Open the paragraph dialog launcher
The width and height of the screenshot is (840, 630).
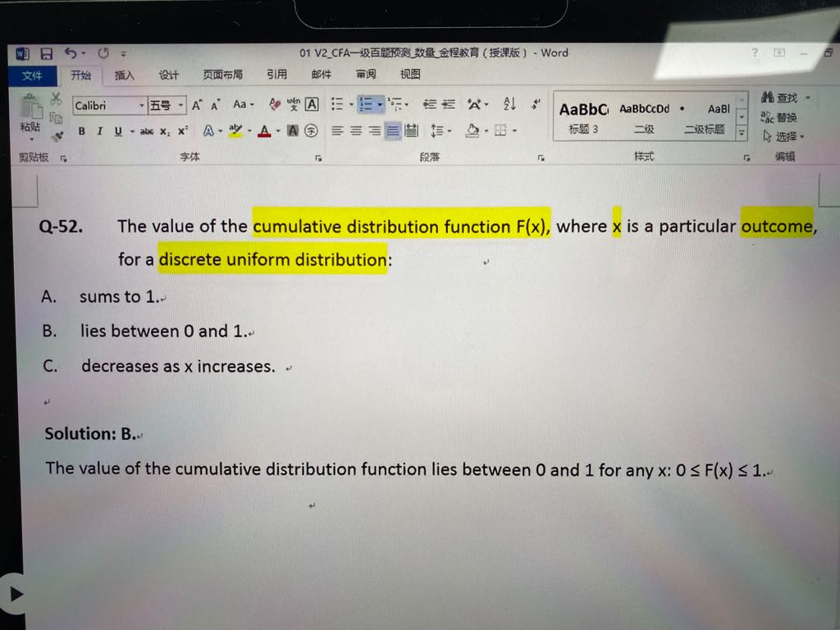pyautogui.click(x=541, y=158)
